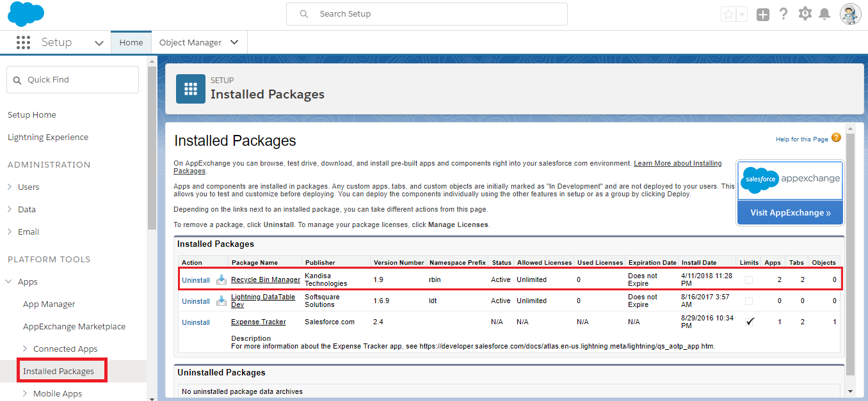Click Visit AppExchange button

(790, 213)
